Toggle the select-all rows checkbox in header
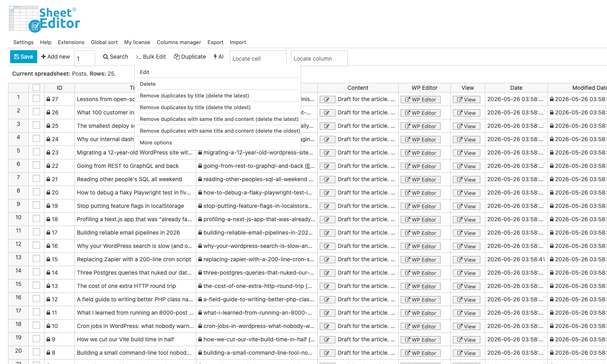This screenshot has height=364, width=607. [36, 88]
